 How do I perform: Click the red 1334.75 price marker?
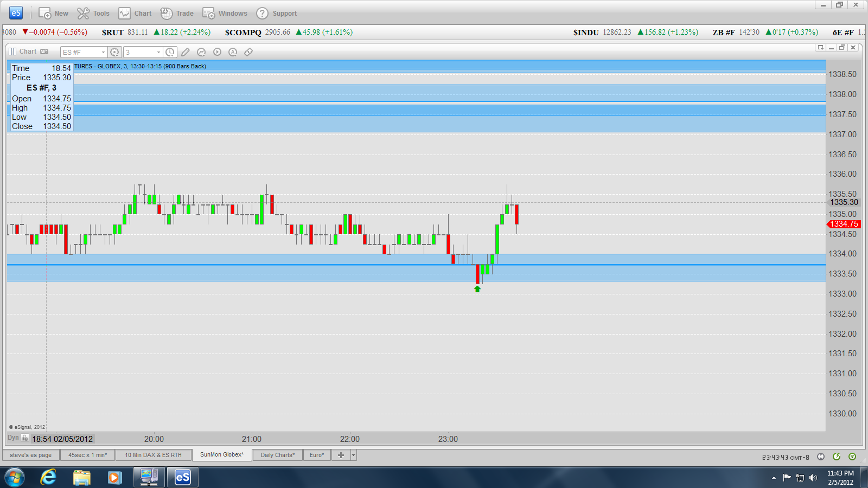(844, 224)
